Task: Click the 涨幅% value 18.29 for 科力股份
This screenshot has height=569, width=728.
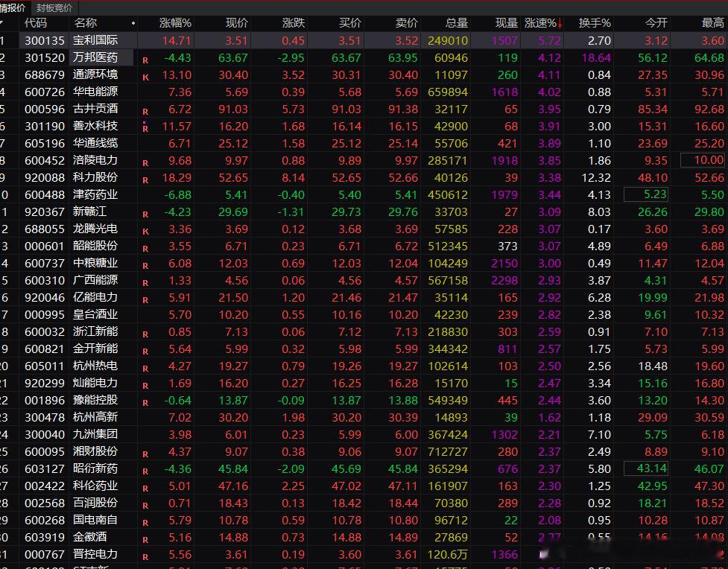Action: pyautogui.click(x=177, y=178)
